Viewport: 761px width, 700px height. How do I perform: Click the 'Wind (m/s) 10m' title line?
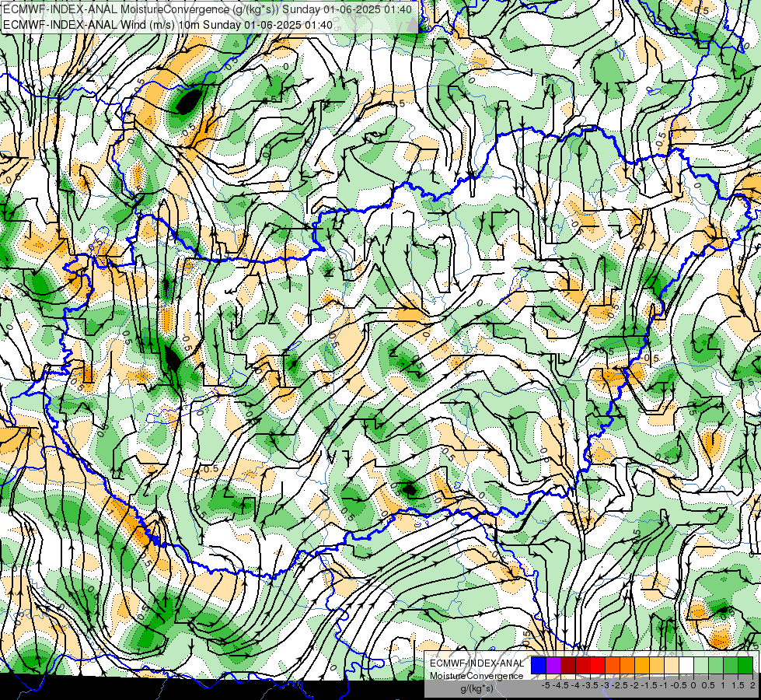(x=168, y=25)
